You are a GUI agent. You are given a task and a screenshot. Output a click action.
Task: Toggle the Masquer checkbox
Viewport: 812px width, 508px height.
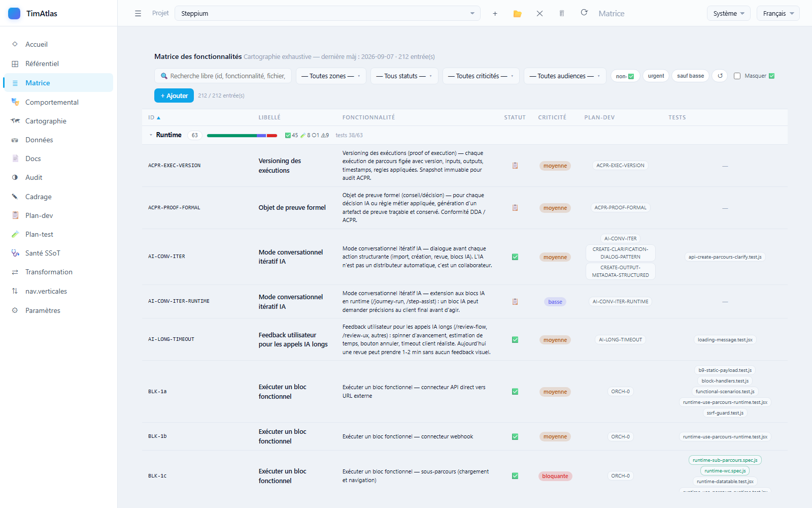pyautogui.click(x=737, y=76)
